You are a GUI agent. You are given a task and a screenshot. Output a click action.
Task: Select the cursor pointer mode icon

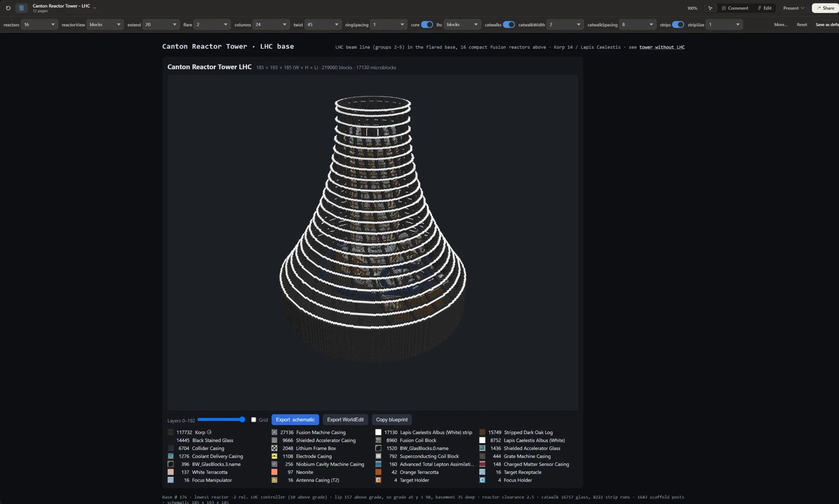click(x=710, y=8)
